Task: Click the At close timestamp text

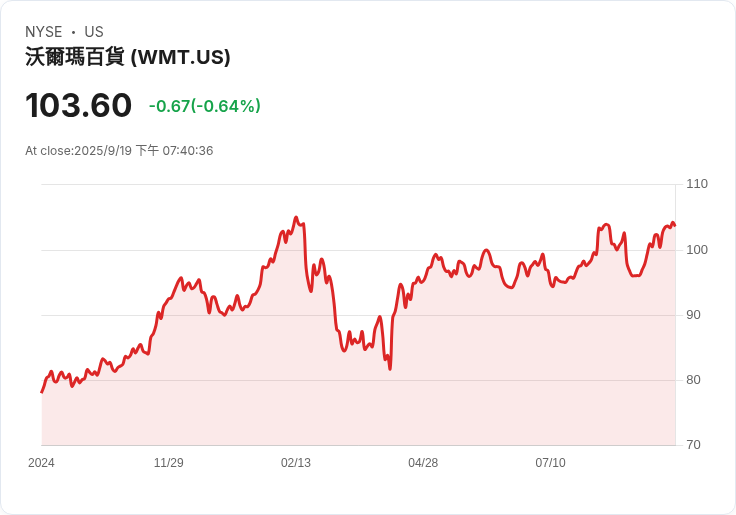Action: coord(119,151)
